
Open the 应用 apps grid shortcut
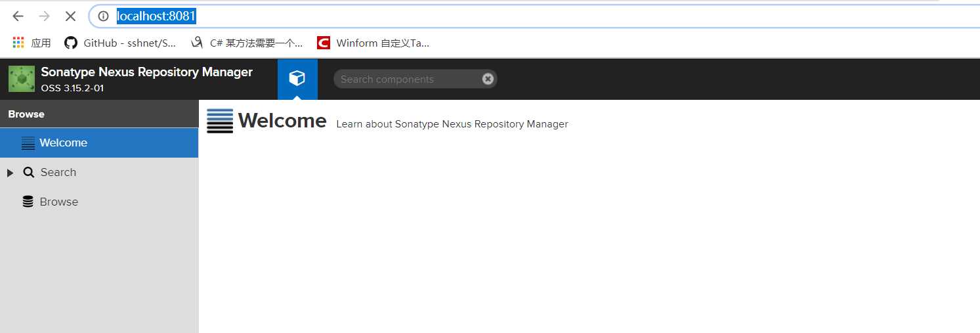coord(32,43)
